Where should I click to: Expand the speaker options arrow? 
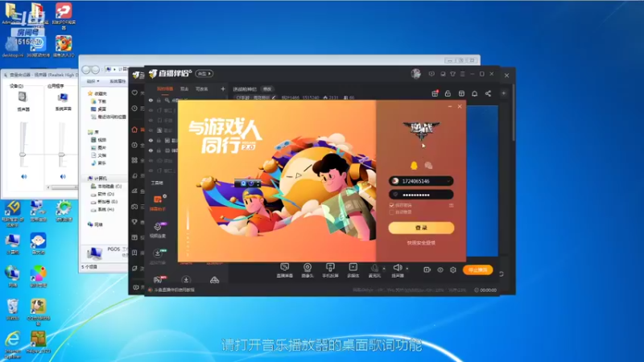pyautogui.click(x=407, y=269)
